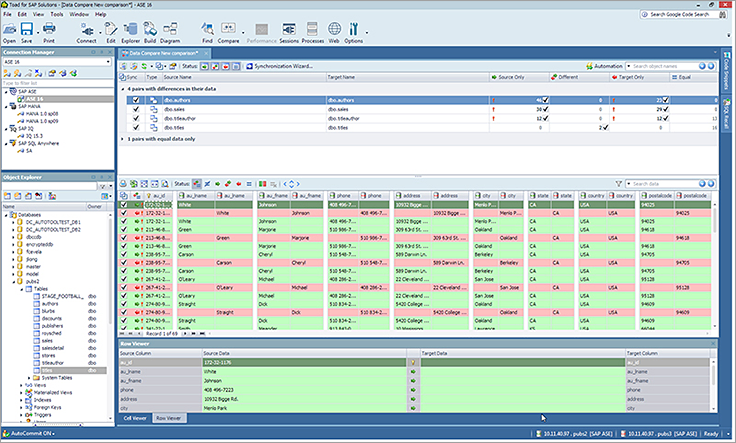736x443 pixels.
Task: Open the Web globe tool
Action: [334, 33]
